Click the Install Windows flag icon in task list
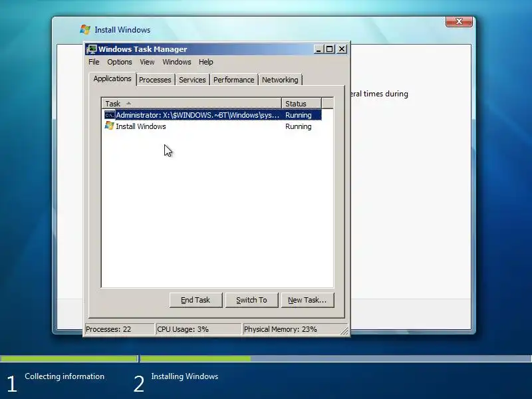 pos(109,126)
